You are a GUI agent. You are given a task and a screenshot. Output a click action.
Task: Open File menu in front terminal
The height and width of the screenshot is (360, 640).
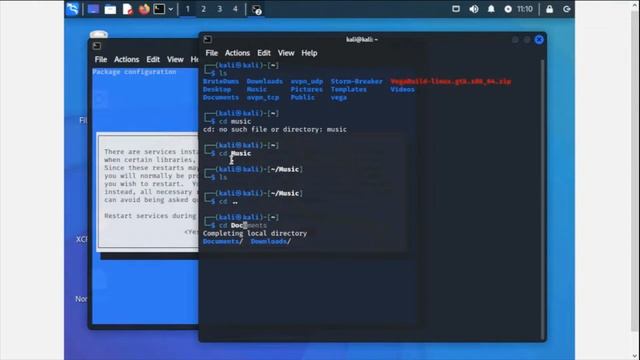[x=211, y=53]
